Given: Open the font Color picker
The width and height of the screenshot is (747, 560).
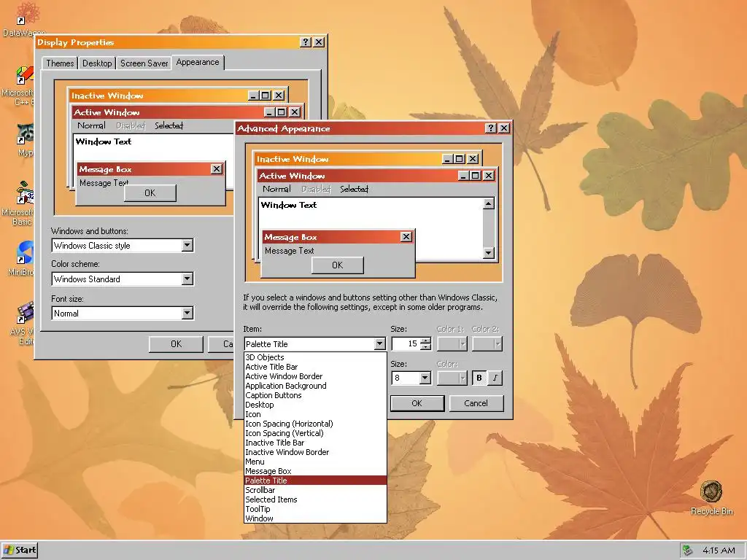Looking at the screenshot, I should [452, 378].
